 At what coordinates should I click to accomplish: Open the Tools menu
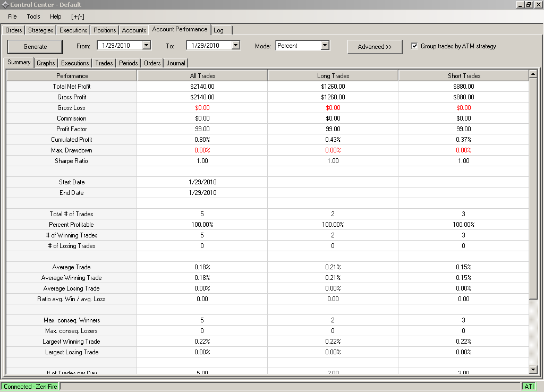click(33, 16)
